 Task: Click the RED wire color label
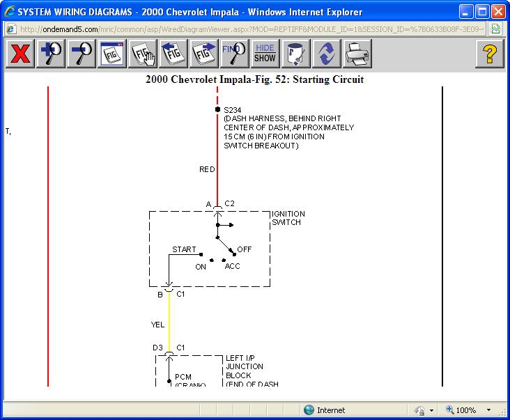click(x=207, y=169)
